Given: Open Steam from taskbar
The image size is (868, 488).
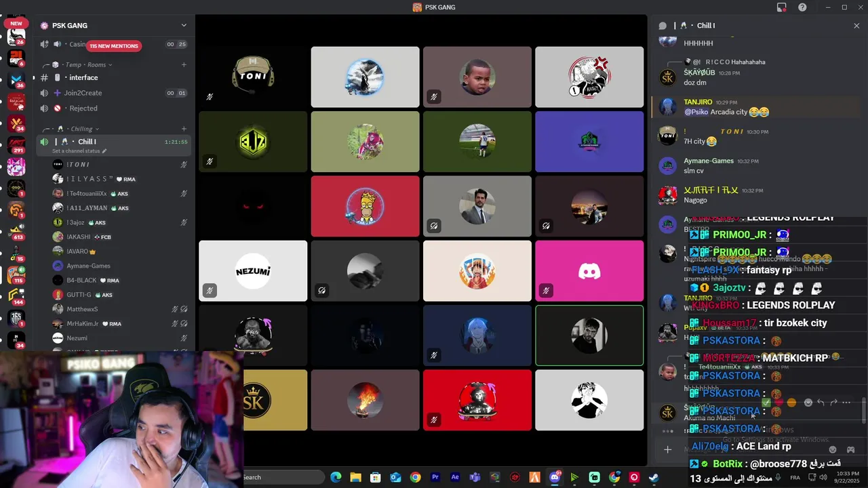Looking at the screenshot, I should click(654, 477).
